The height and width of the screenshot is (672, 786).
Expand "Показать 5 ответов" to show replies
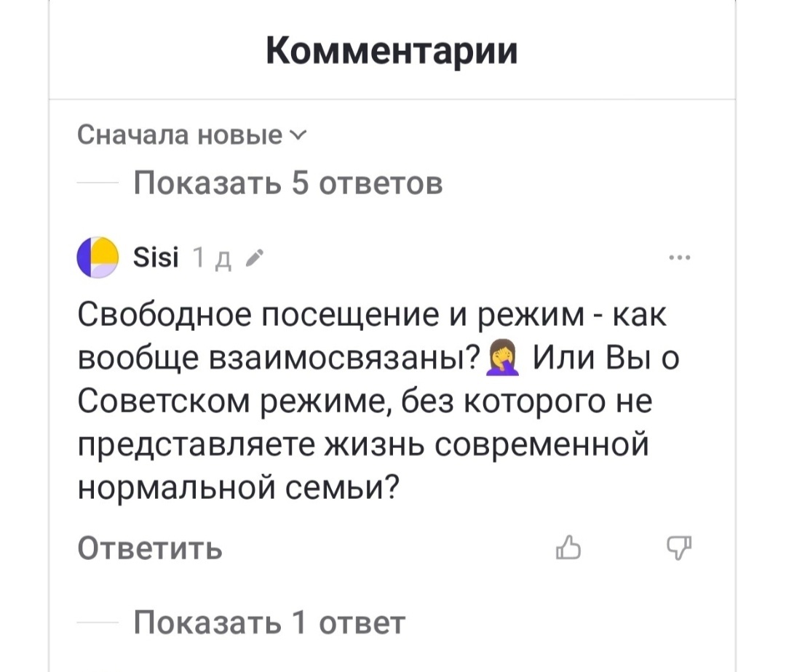tap(287, 183)
